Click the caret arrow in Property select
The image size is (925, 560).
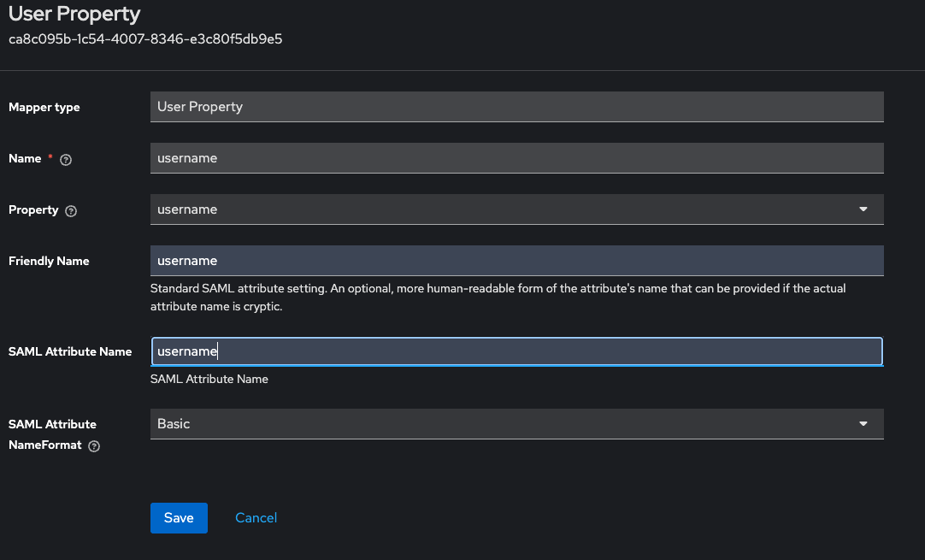point(863,209)
